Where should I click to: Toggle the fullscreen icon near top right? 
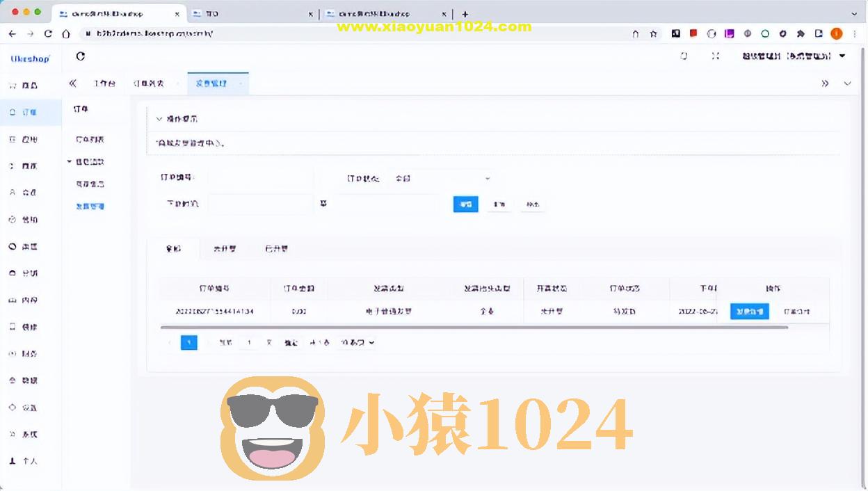coord(716,56)
